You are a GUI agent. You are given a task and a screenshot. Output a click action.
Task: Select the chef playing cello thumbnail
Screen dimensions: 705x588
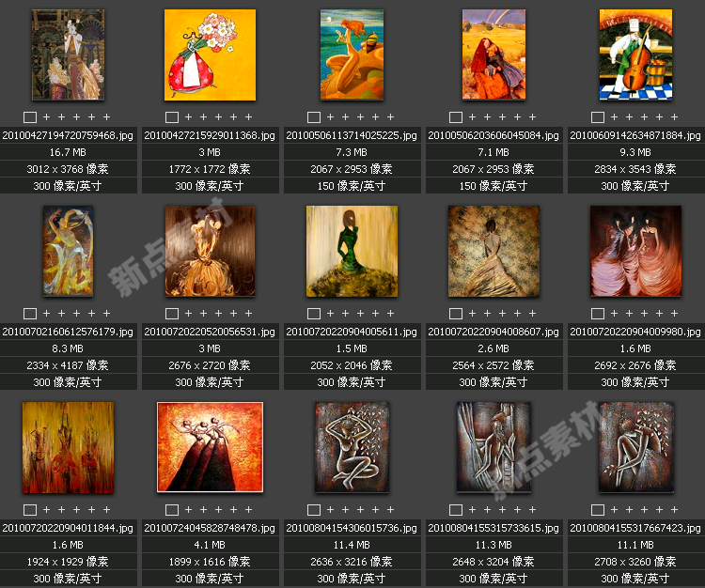coord(635,54)
